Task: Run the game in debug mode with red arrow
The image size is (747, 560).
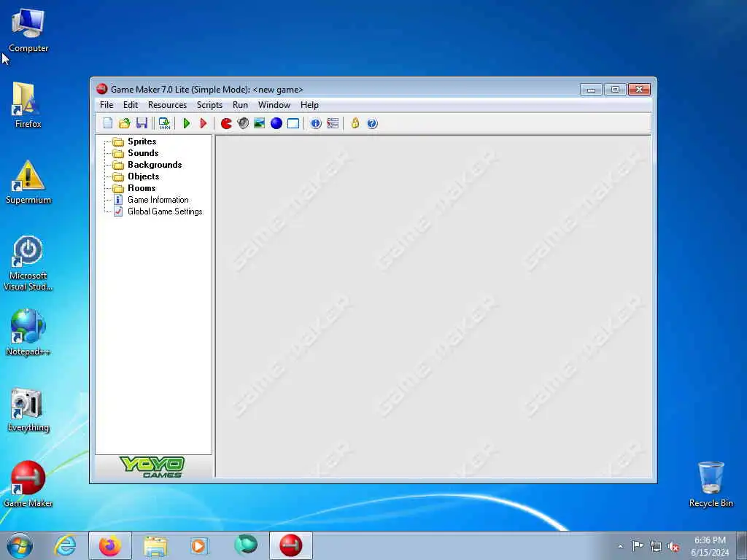Action: (x=204, y=123)
